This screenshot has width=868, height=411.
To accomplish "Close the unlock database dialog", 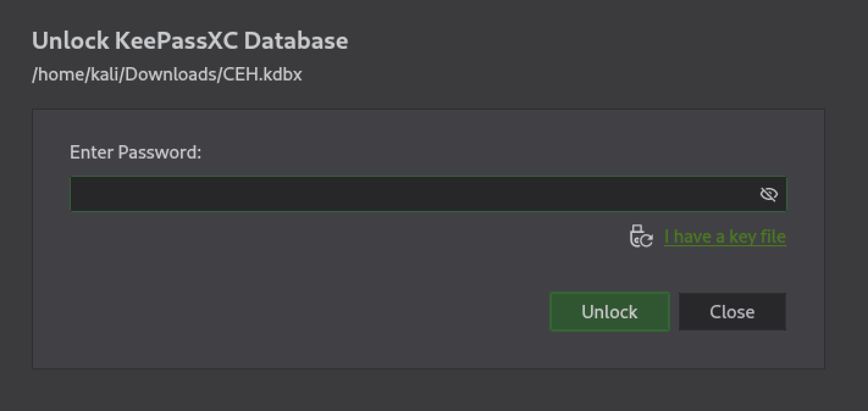I will pyautogui.click(x=732, y=312).
